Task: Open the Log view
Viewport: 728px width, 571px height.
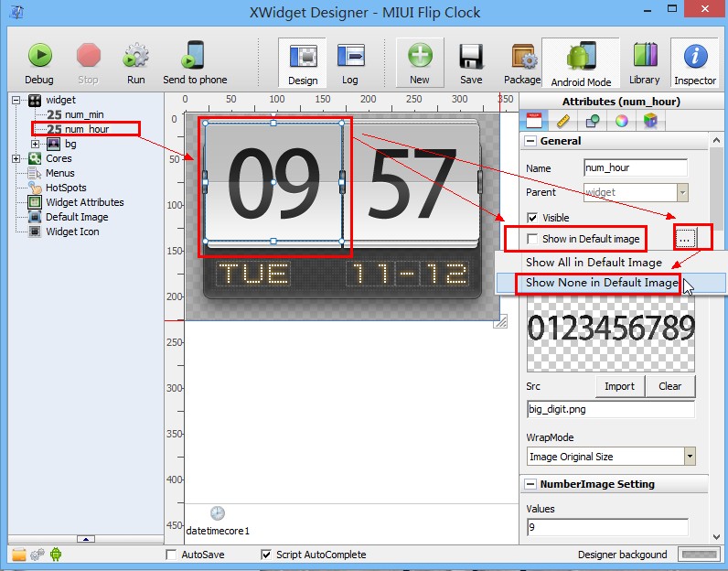Action: point(350,63)
